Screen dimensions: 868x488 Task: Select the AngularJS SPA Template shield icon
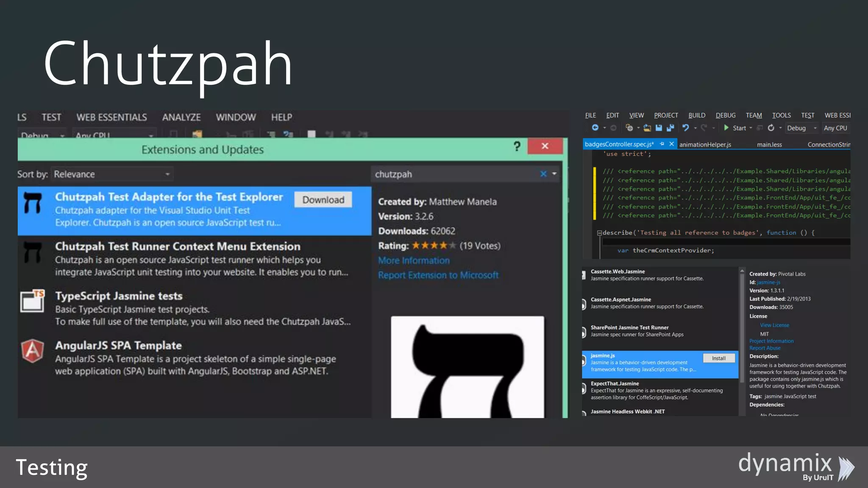pyautogui.click(x=33, y=351)
